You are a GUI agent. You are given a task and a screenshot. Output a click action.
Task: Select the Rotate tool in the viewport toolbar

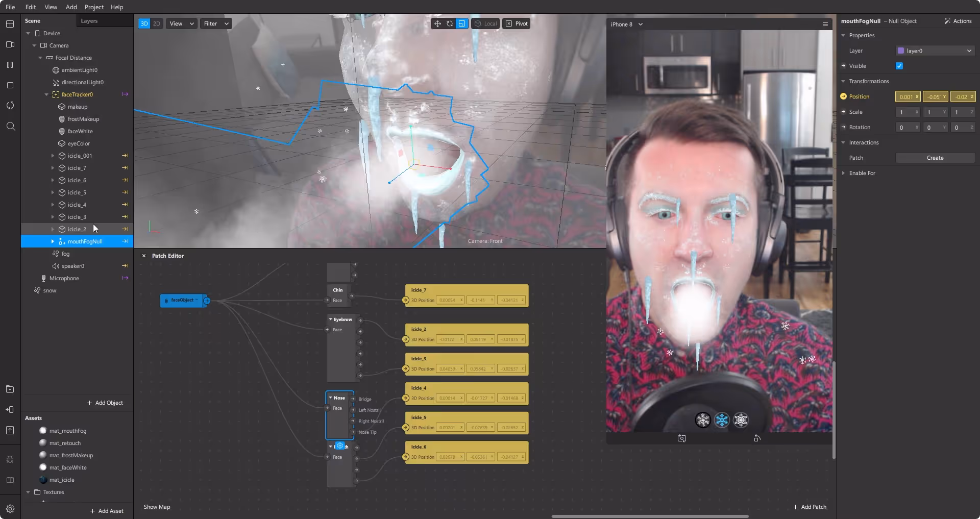click(x=450, y=23)
